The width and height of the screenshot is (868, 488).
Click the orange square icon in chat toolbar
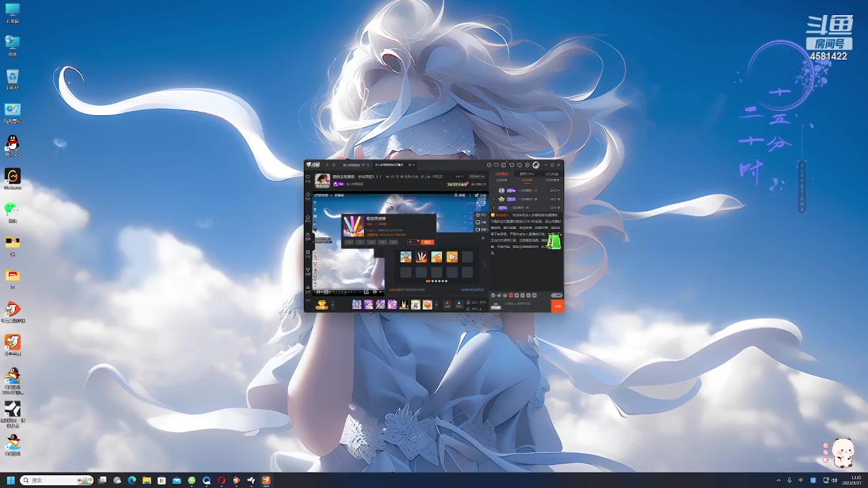(511, 296)
